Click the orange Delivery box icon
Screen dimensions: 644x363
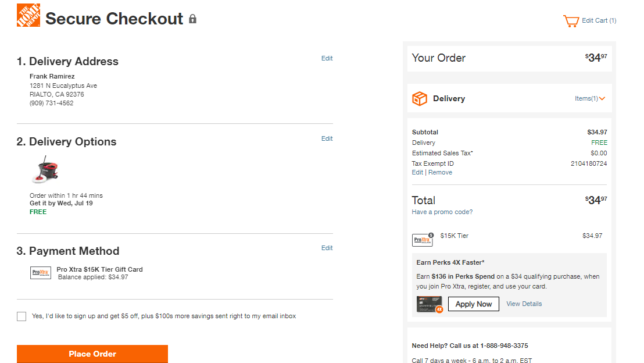419,99
